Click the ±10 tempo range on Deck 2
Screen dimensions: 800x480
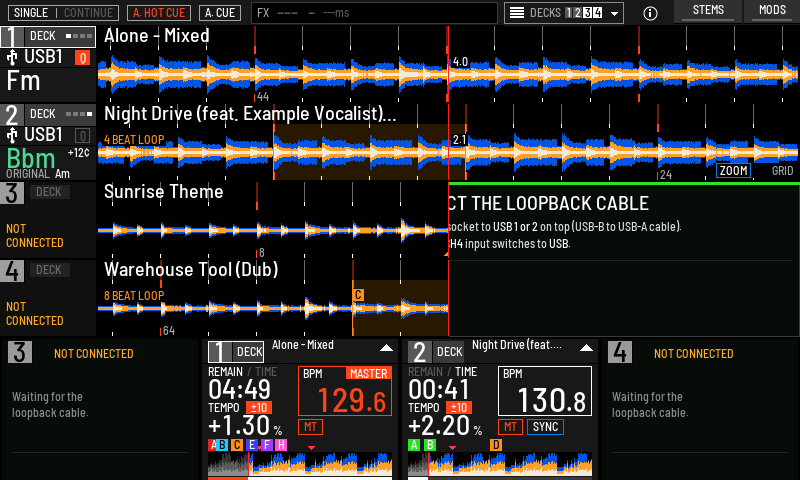click(x=459, y=408)
